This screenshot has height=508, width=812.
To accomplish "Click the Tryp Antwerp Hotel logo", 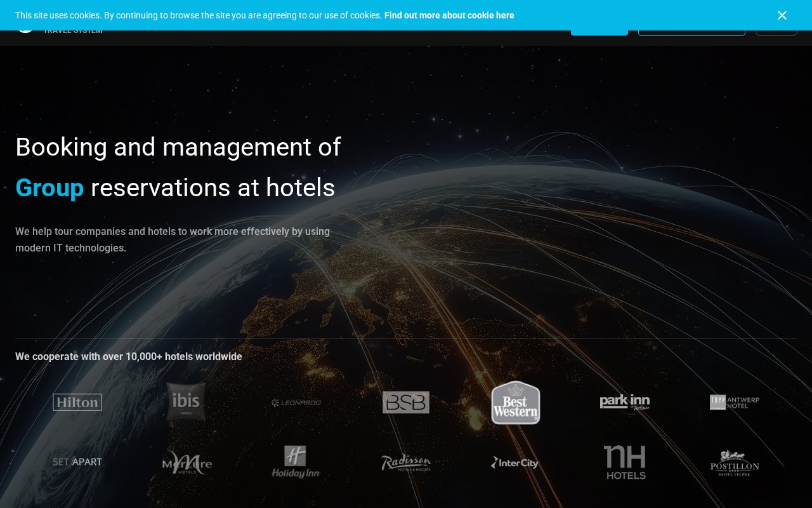I will (735, 403).
